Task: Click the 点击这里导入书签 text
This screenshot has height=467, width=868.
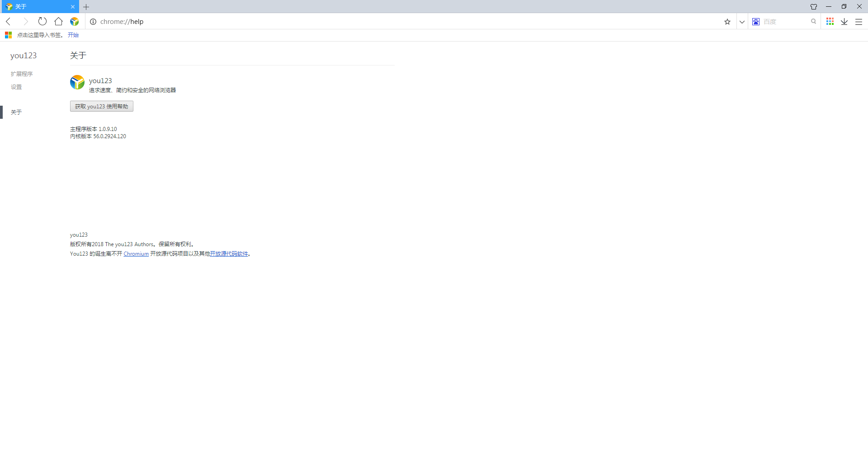Action: tap(40, 35)
